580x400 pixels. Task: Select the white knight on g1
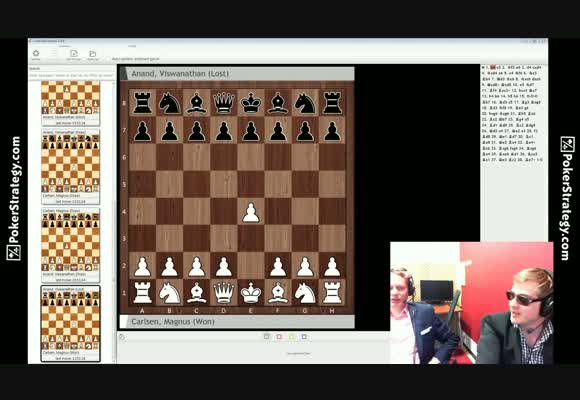coord(305,293)
